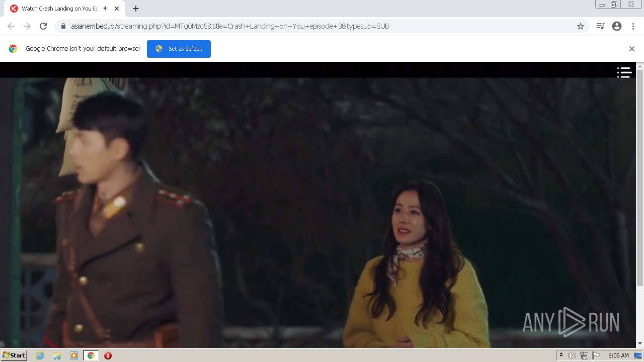
Task: Click the video frame to toggle playback
Action: click(x=318, y=213)
